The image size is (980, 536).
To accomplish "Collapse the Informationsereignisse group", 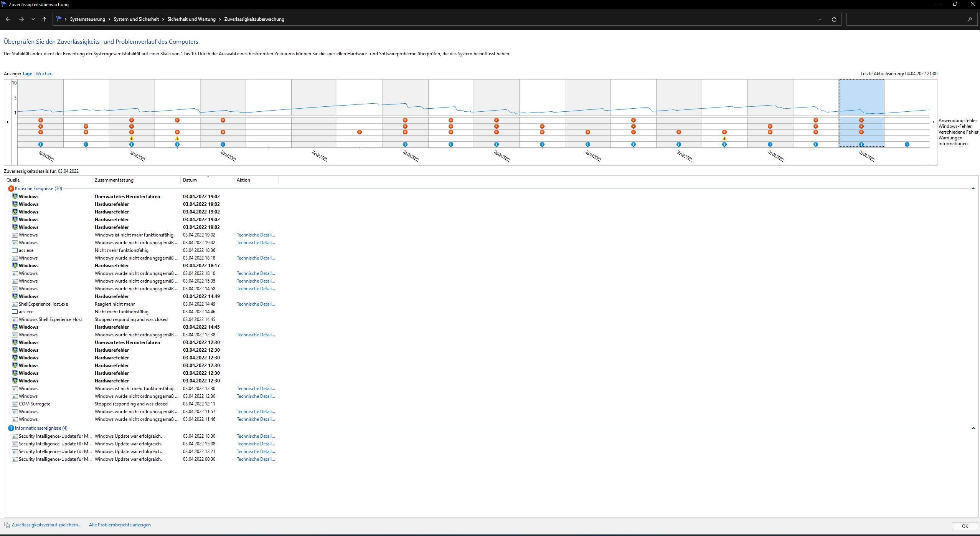I will [x=973, y=428].
